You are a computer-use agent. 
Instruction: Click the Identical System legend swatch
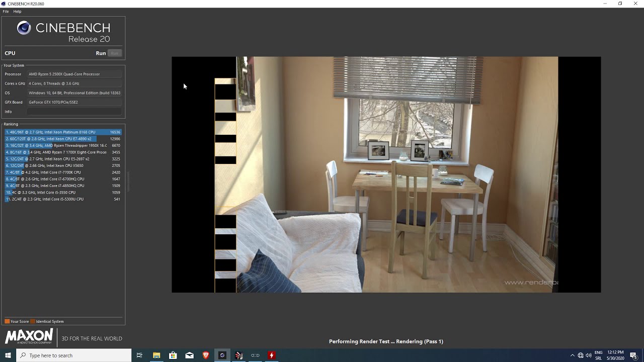coord(33,321)
